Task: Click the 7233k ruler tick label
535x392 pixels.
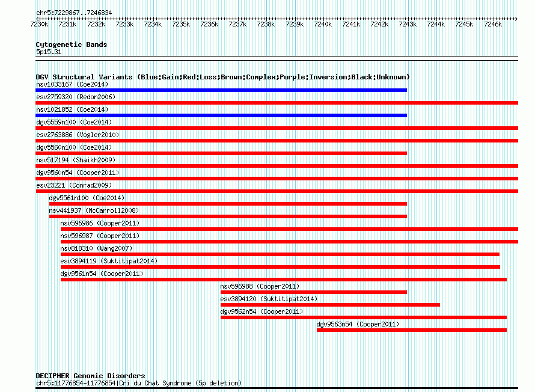Action: tap(124, 24)
